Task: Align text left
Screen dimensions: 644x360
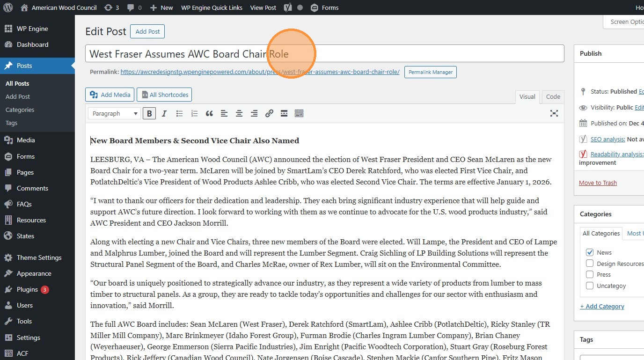Action: [224, 113]
